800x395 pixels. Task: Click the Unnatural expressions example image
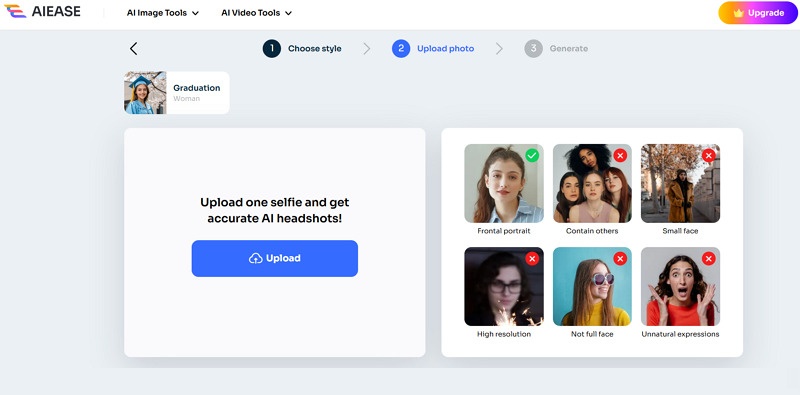(x=680, y=286)
